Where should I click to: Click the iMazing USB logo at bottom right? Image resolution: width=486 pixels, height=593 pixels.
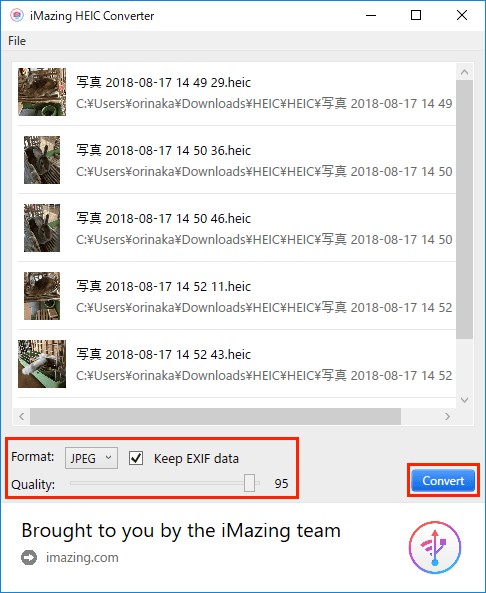click(x=435, y=547)
